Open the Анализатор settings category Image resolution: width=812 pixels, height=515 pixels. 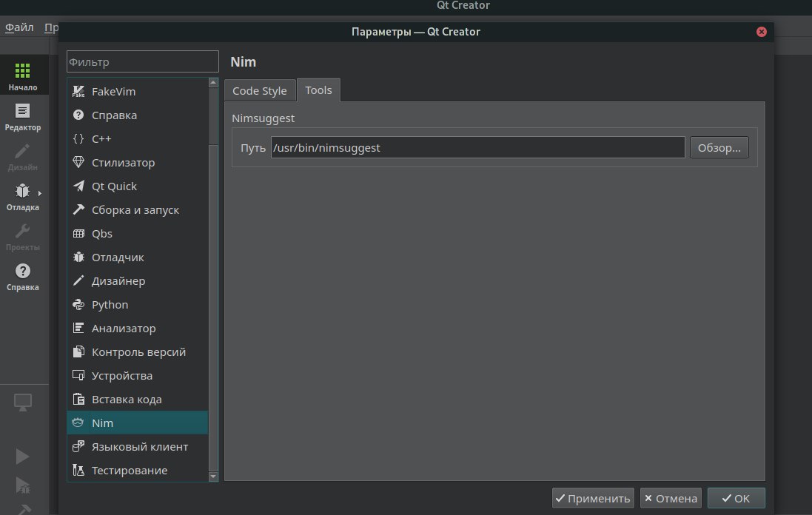[137, 328]
